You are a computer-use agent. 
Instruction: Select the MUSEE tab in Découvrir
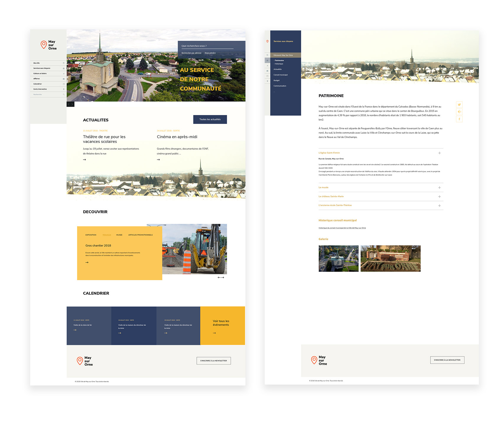119,235
